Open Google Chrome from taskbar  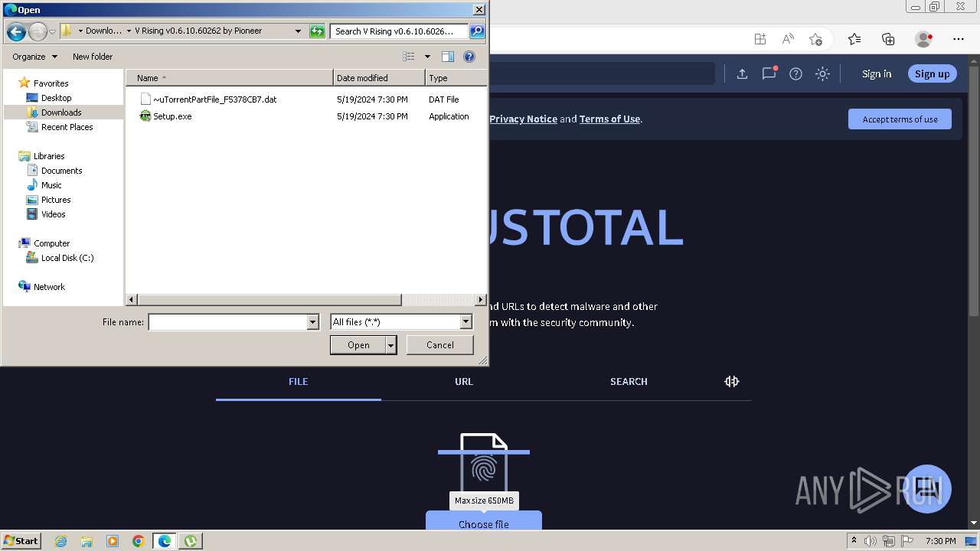pyautogui.click(x=139, y=541)
